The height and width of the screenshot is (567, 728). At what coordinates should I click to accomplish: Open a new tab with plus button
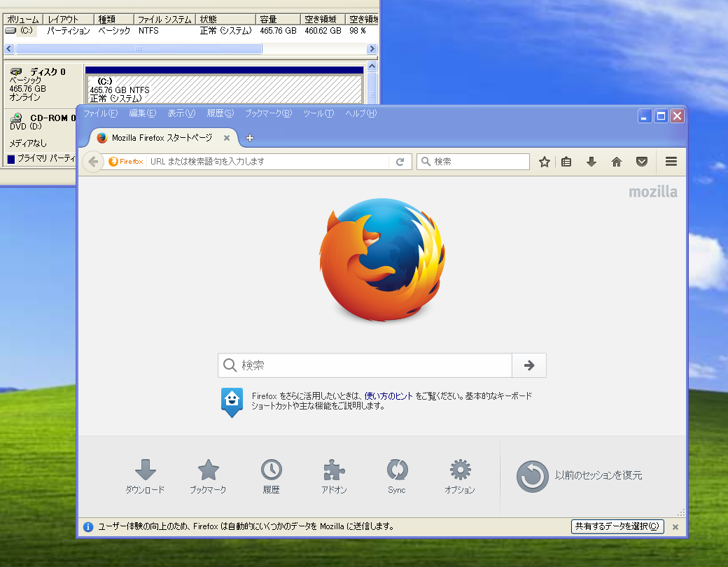click(250, 138)
